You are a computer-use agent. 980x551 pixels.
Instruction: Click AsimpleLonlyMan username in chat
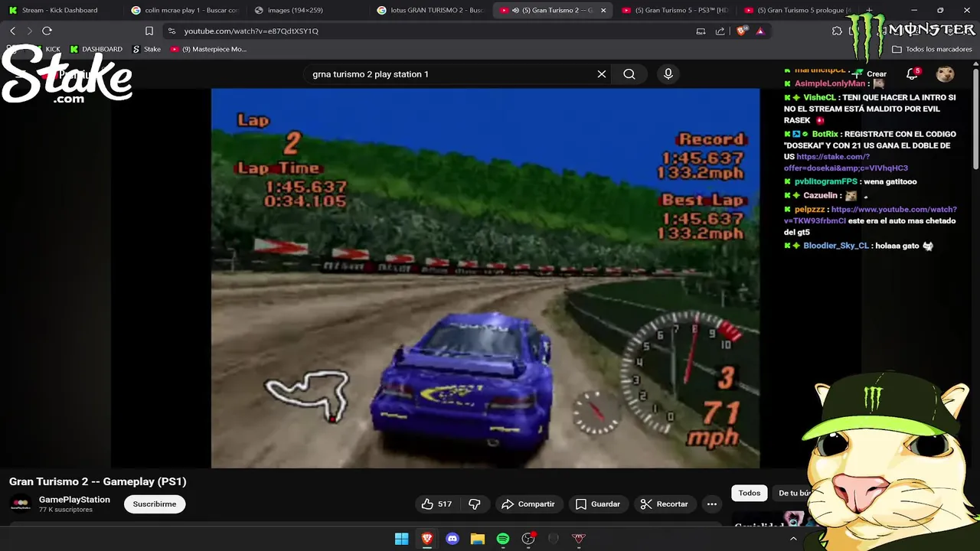point(830,83)
